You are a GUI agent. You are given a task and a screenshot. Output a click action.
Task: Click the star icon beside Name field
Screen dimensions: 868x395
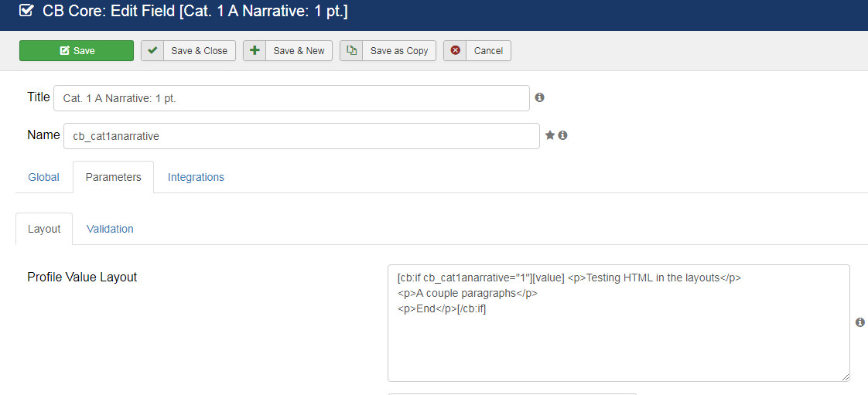[x=550, y=135]
